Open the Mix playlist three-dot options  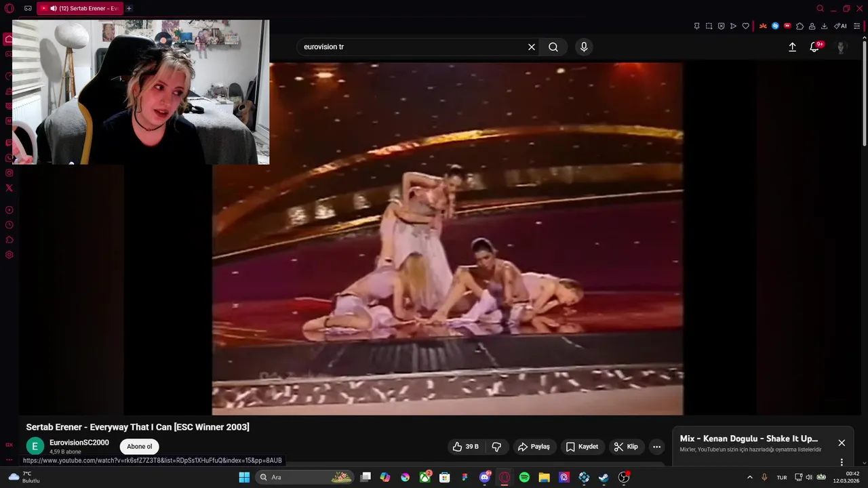coord(842,462)
